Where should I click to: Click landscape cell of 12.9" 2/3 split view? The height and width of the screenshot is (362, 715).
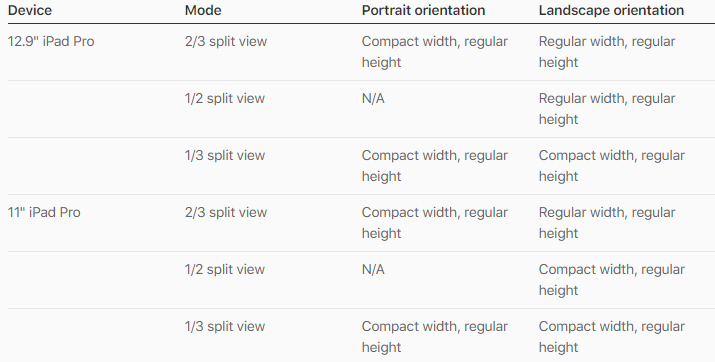pos(607,52)
